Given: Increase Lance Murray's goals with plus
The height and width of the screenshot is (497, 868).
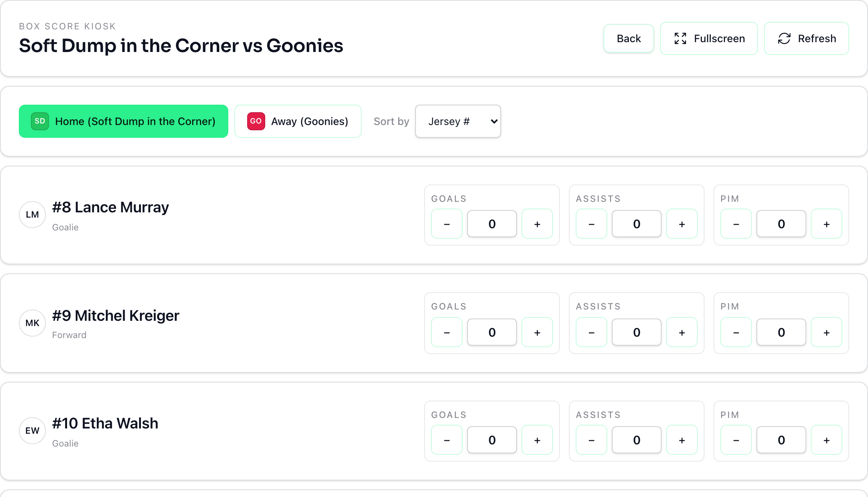Looking at the screenshot, I should 537,224.
